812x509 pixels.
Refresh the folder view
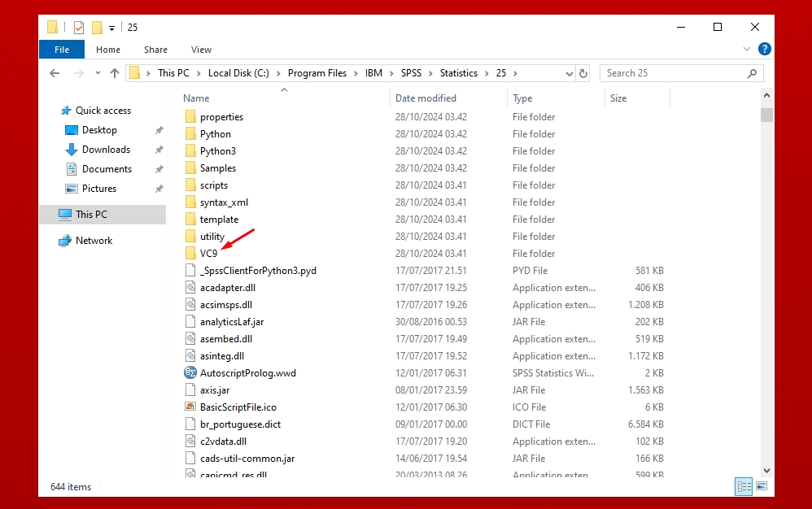[x=583, y=73]
